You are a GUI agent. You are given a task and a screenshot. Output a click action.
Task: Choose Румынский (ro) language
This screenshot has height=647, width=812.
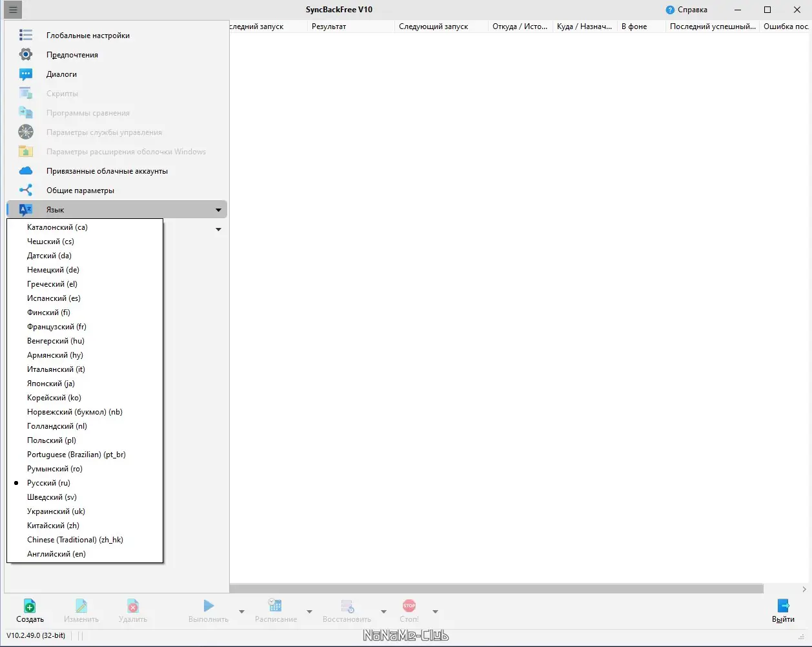85,469
